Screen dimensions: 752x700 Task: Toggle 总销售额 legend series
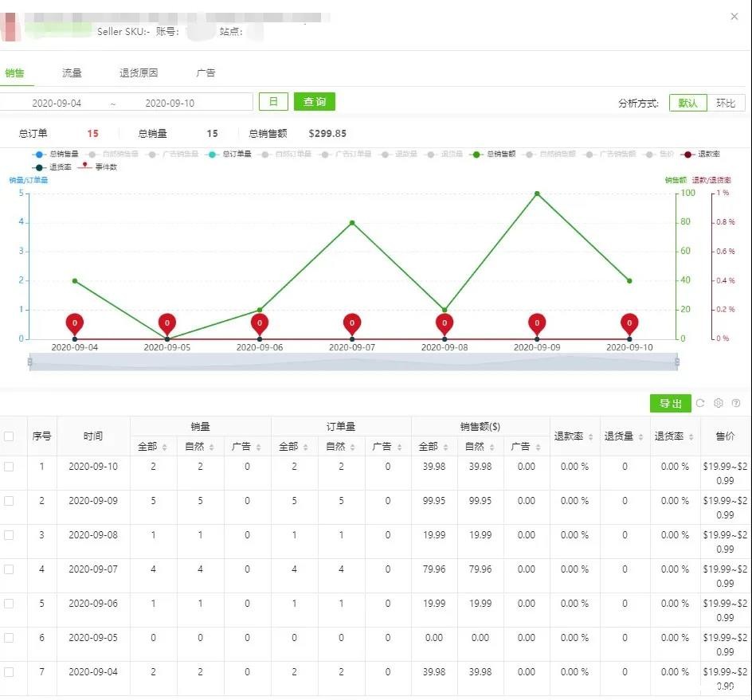click(x=494, y=154)
